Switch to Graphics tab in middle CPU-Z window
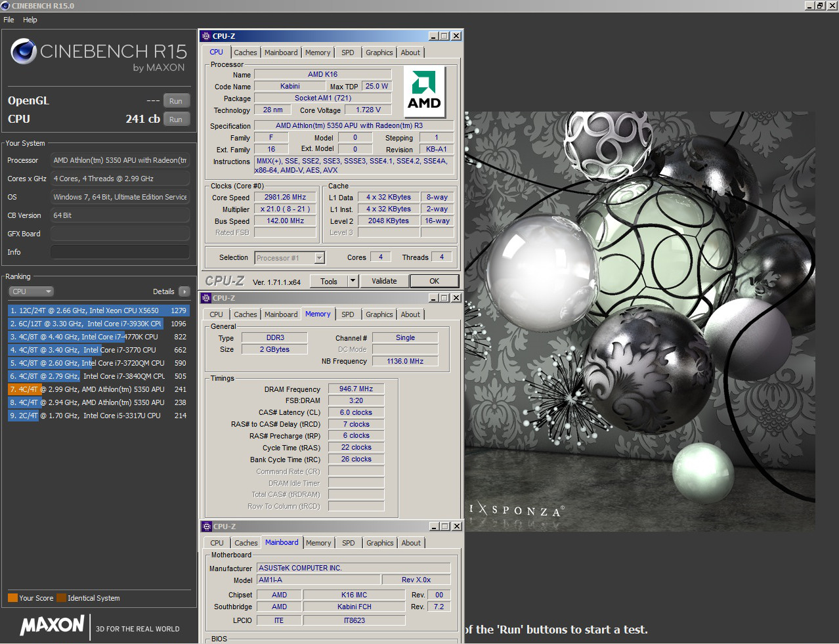Image resolution: width=839 pixels, height=644 pixels. pyautogui.click(x=379, y=314)
